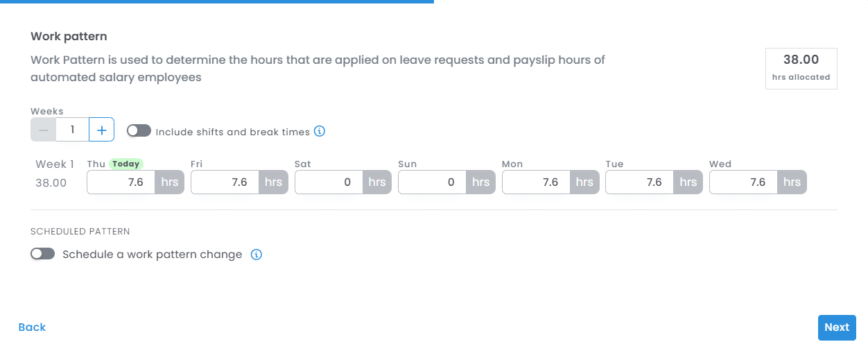Click the Week 1 total hours label
868x351 pixels.
[x=51, y=183]
